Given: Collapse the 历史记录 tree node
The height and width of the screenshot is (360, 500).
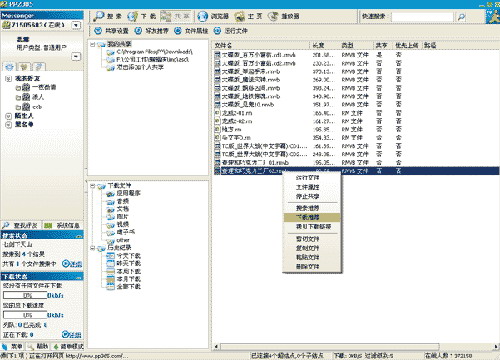Looking at the screenshot, I should click(x=93, y=248).
